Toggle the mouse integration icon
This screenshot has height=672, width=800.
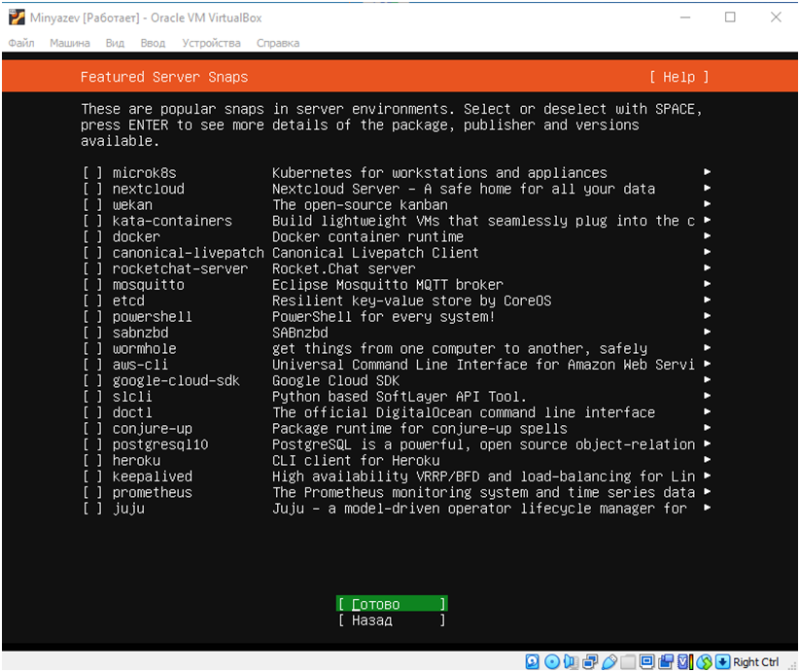point(705,662)
